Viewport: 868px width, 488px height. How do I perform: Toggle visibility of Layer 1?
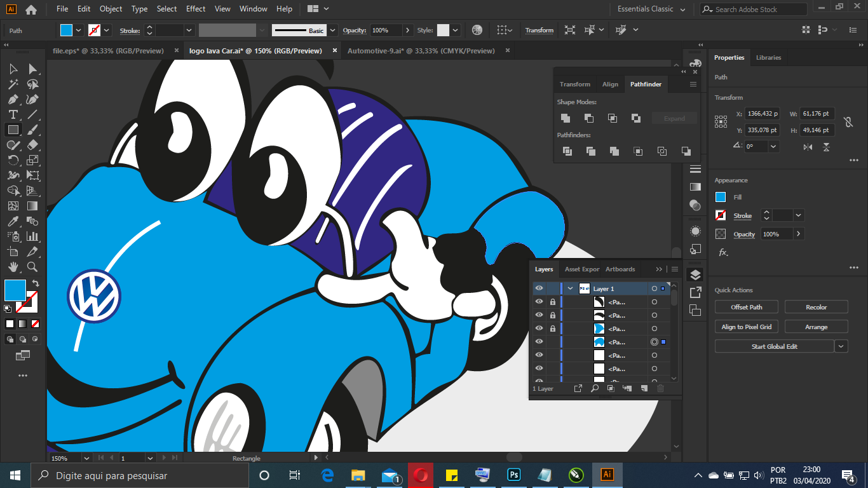pos(539,288)
